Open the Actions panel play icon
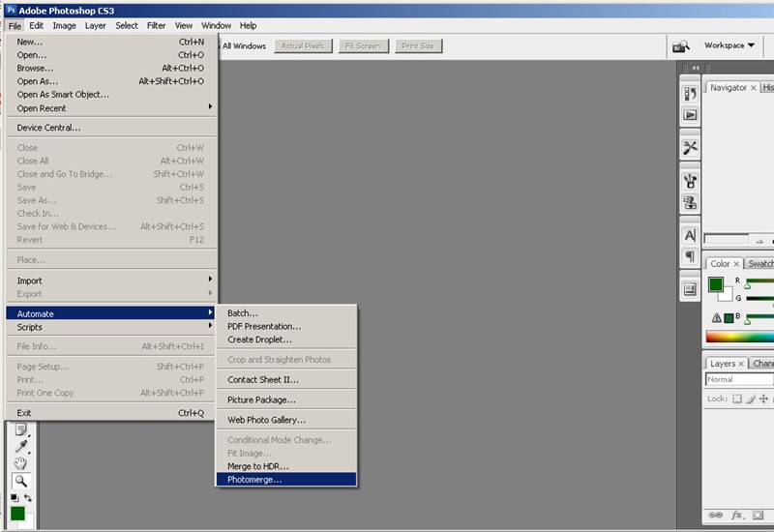774x532 pixels. click(x=690, y=115)
